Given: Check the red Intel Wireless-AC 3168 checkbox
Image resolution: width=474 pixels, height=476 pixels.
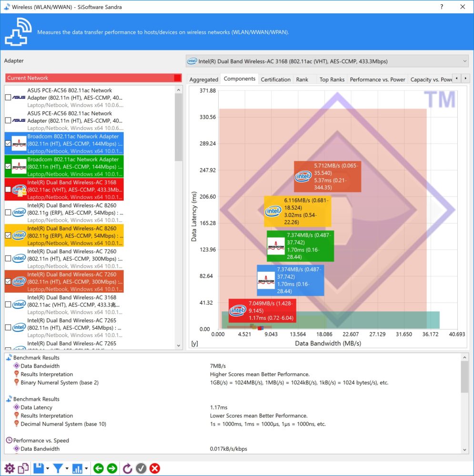Looking at the screenshot, I should click(x=8, y=189).
